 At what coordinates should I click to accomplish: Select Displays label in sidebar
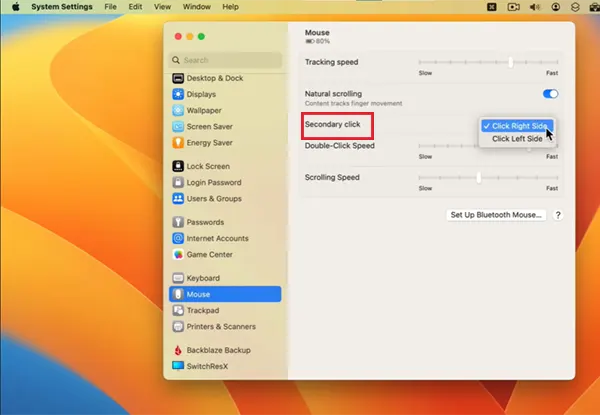tap(201, 94)
